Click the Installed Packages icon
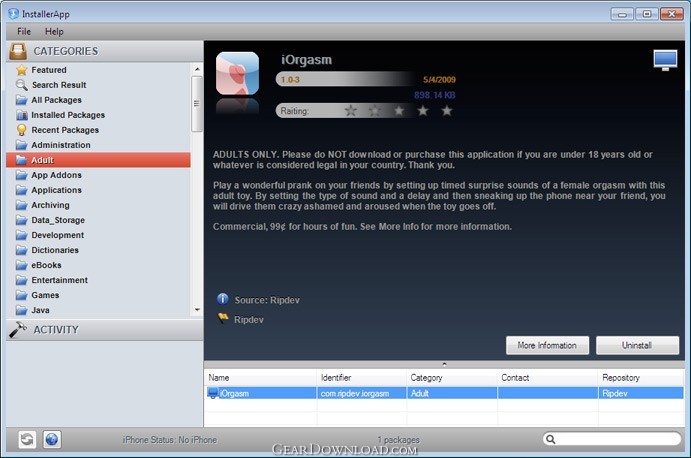 pos(21,115)
